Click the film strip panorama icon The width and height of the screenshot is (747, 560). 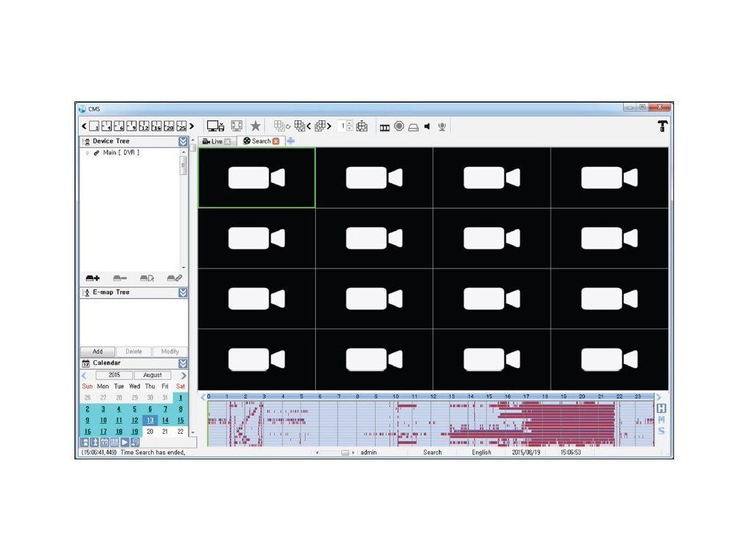tap(384, 127)
